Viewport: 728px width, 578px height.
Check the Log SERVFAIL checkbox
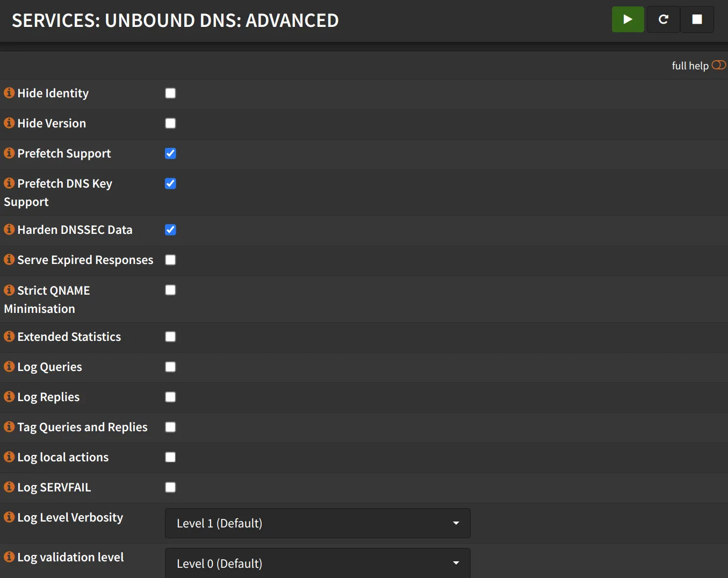[170, 487]
